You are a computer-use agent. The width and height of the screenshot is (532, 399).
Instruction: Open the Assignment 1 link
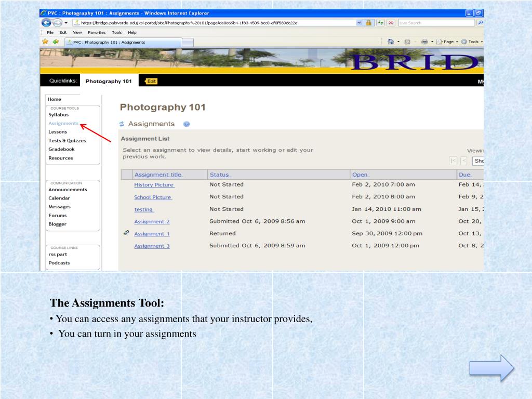pyautogui.click(x=152, y=234)
